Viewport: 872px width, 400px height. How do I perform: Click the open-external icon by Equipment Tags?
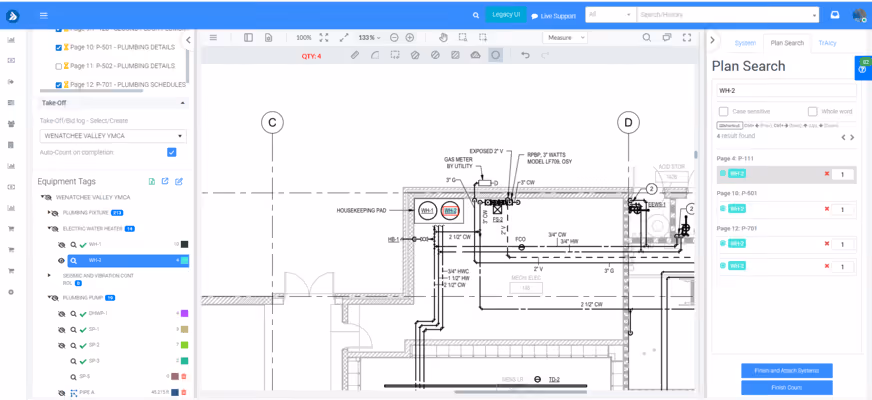click(165, 181)
